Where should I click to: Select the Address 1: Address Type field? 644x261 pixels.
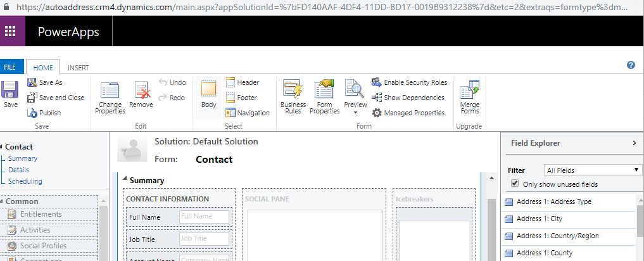569,201
